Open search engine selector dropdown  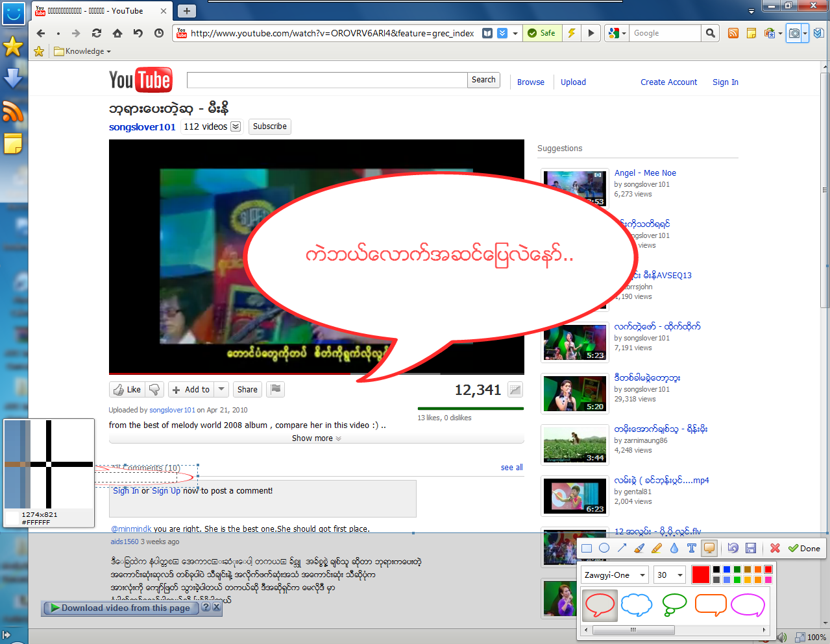[x=616, y=33]
